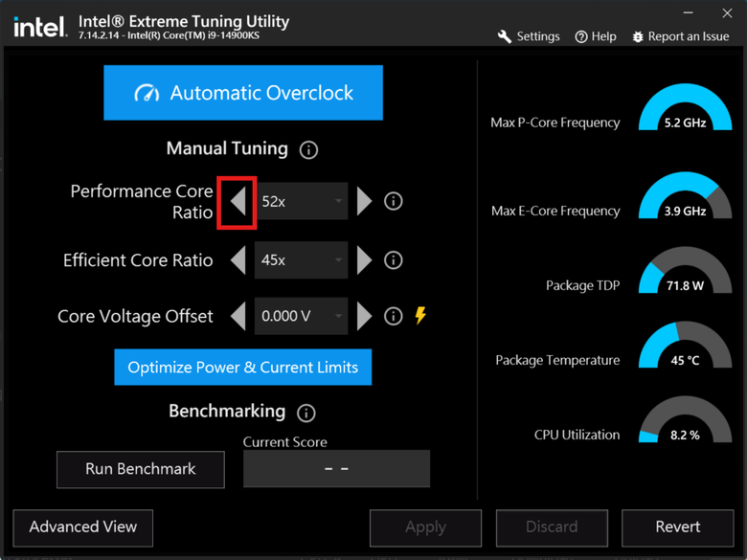Click the Package Temperature 45 °C gauge
747x560 pixels.
click(685, 345)
